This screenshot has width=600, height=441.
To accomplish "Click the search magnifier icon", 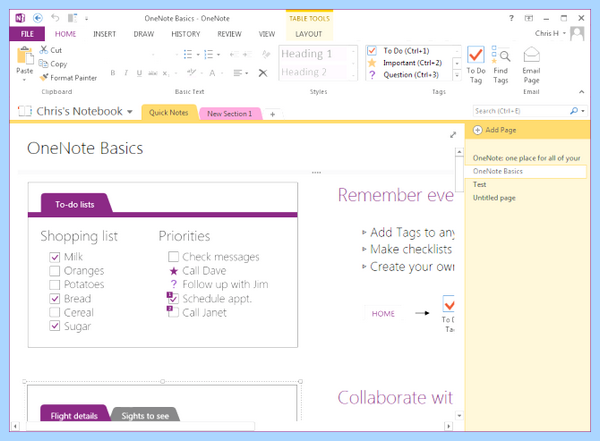I will point(574,111).
